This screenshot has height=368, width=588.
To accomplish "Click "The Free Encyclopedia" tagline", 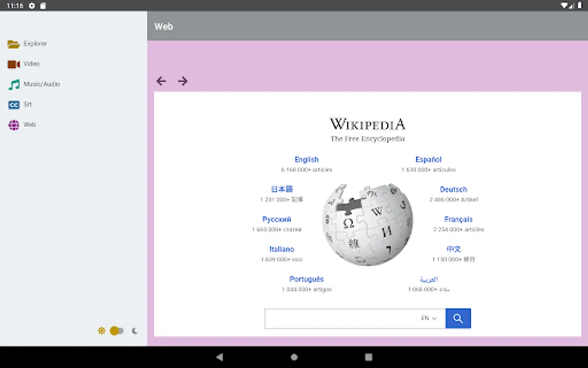I will tap(367, 139).
